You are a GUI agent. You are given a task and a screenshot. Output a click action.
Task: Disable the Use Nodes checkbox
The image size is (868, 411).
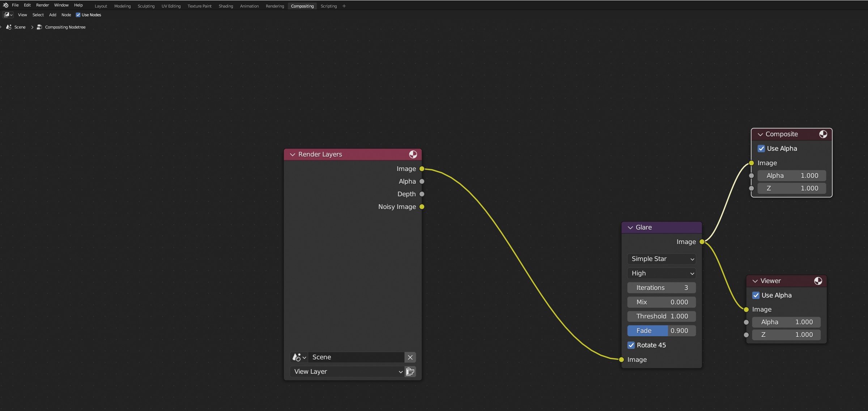coord(78,15)
